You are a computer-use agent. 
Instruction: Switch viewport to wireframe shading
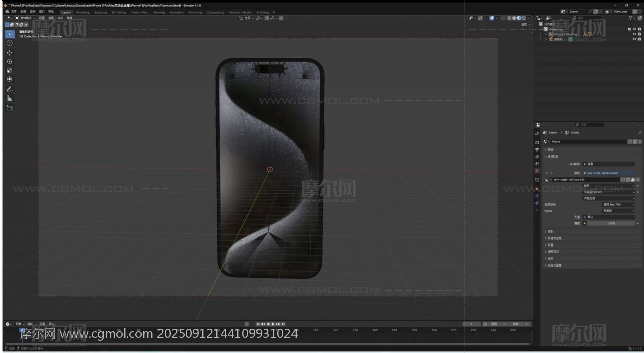point(509,18)
